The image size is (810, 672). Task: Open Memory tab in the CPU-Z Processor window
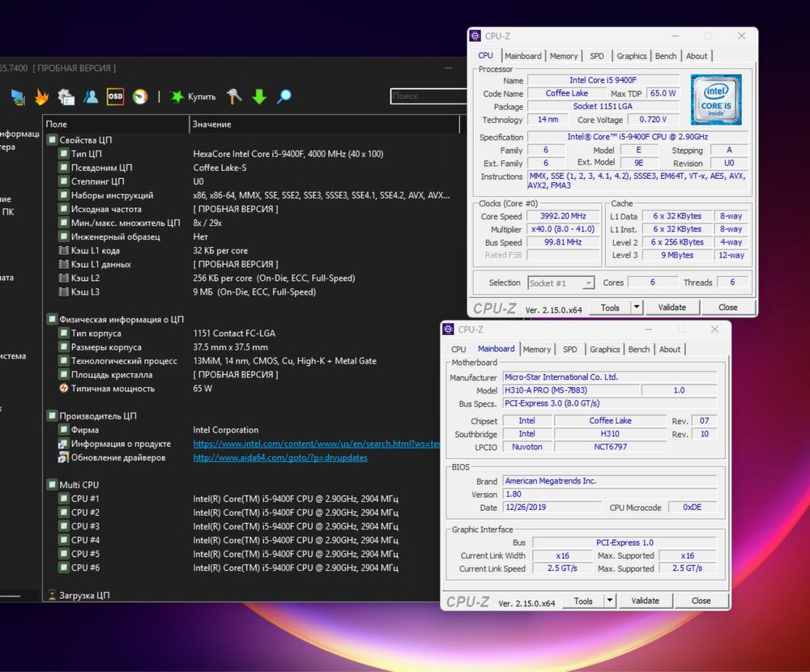click(564, 56)
